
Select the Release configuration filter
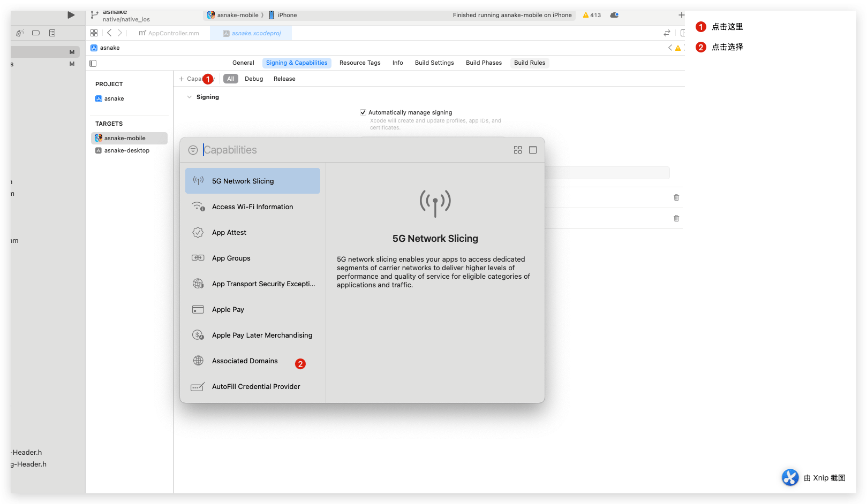[284, 79]
